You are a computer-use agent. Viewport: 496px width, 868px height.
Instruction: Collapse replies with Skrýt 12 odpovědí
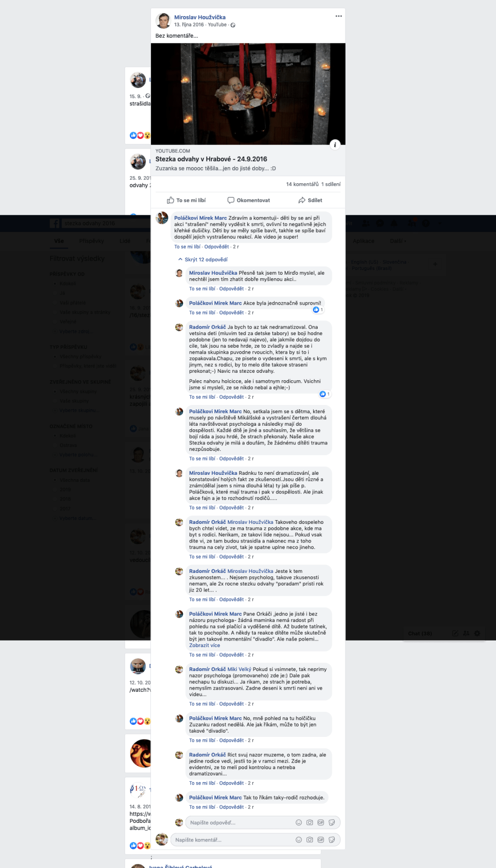pyautogui.click(x=203, y=260)
